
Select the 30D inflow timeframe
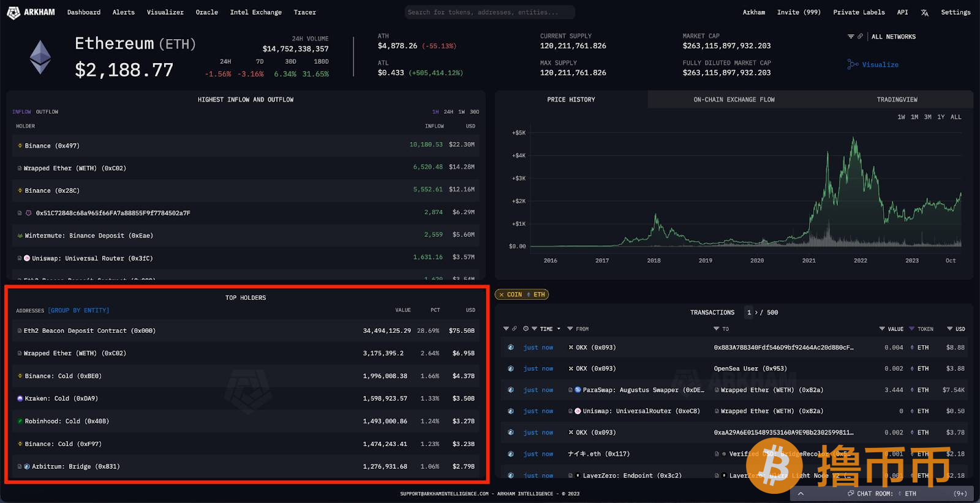(x=475, y=112)
